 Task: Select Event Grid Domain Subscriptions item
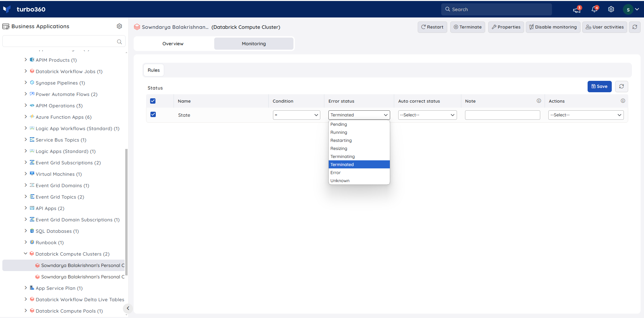(78, 220)
